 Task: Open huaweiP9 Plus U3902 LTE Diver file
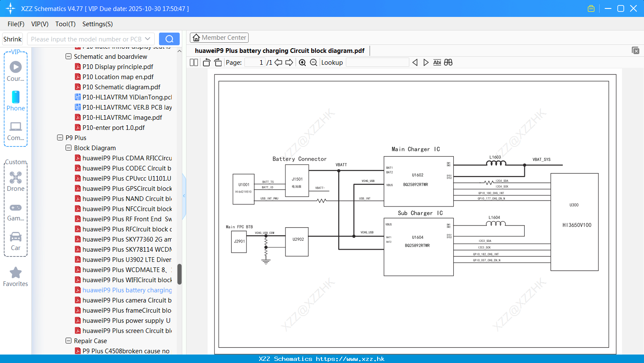point(123,260)
